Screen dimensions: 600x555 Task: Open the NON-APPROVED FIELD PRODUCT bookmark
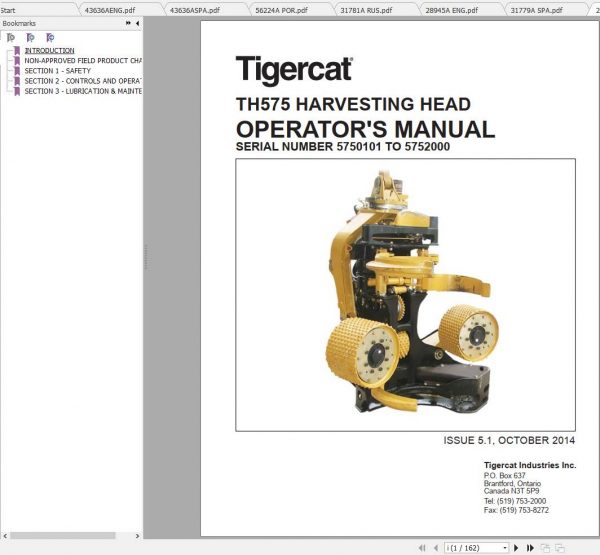click(83, 61)
